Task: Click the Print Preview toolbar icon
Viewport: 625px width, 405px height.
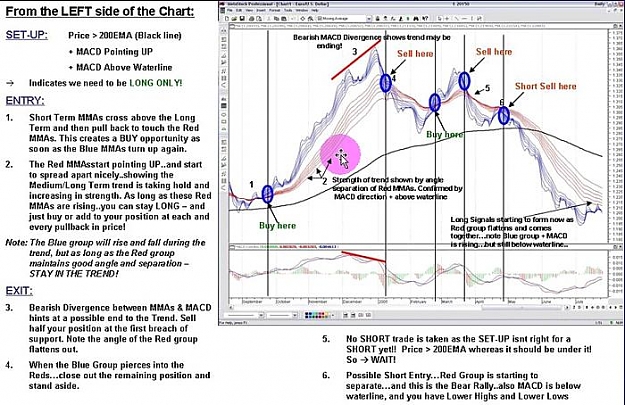Action: pos(259,18)
